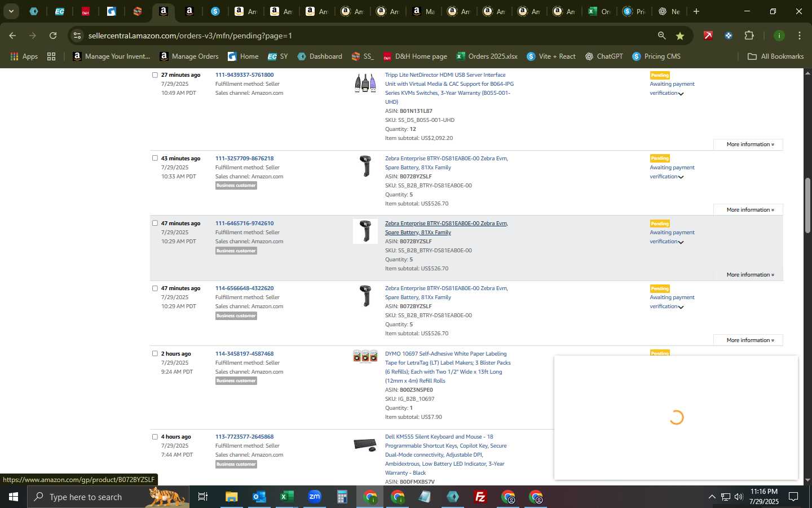The image size is (812, 508).
Task: Open the zoom magnifier icon in address bar
Action: (x=661, y=36)
